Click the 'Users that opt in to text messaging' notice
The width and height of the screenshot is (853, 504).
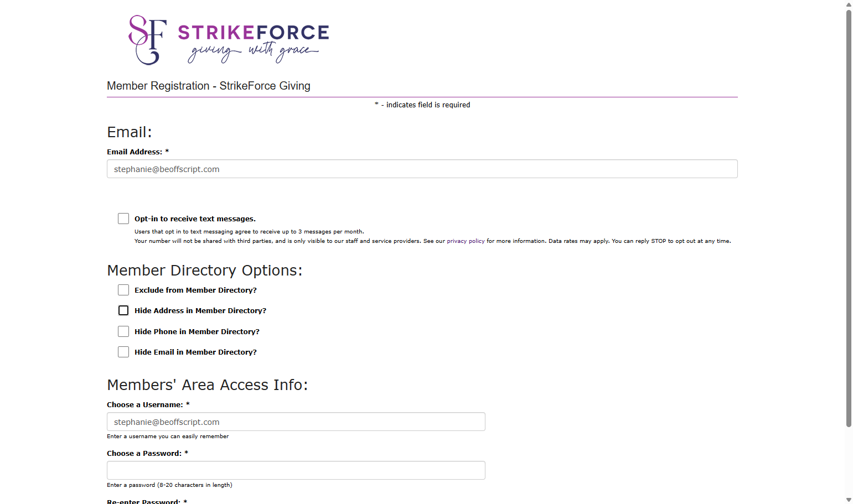click(x=249, y=232)
